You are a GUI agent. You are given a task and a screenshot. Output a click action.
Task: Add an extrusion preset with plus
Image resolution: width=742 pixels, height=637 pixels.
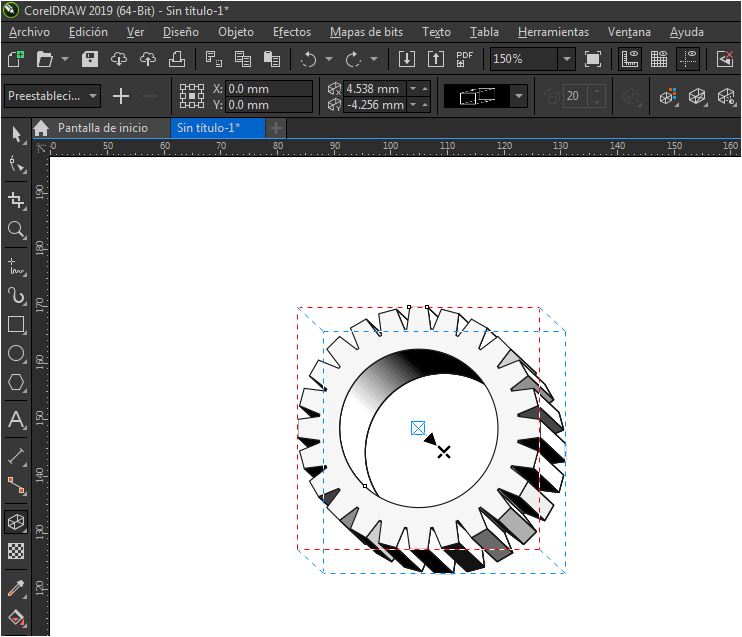(121, 96)
